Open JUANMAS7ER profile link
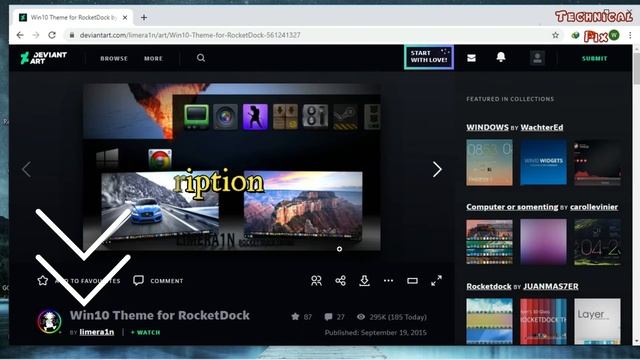Viewport: 640px width, 360px height. pyautogui.click(x=551, y=286)
